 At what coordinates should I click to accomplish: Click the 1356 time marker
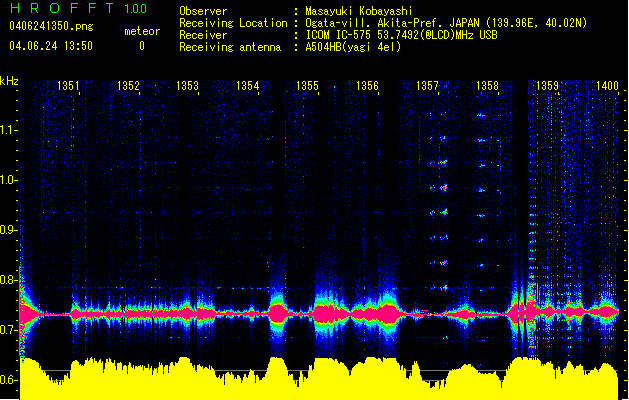(367, 85)
